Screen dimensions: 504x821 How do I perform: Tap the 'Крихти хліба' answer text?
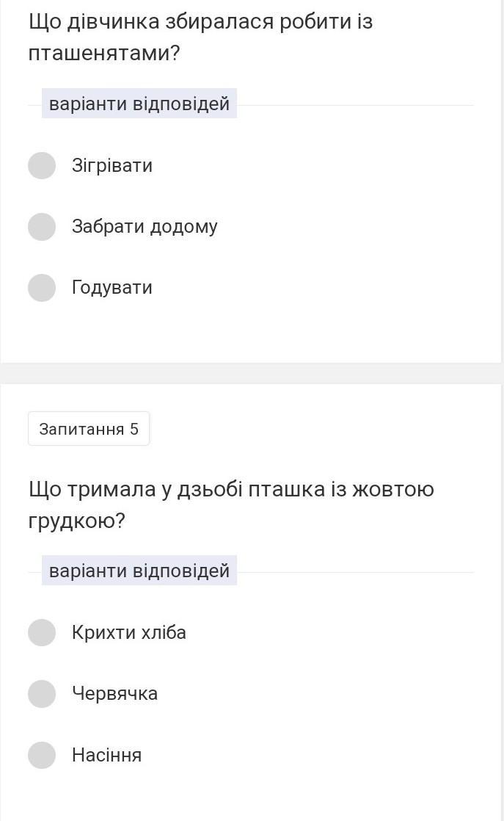129,632
